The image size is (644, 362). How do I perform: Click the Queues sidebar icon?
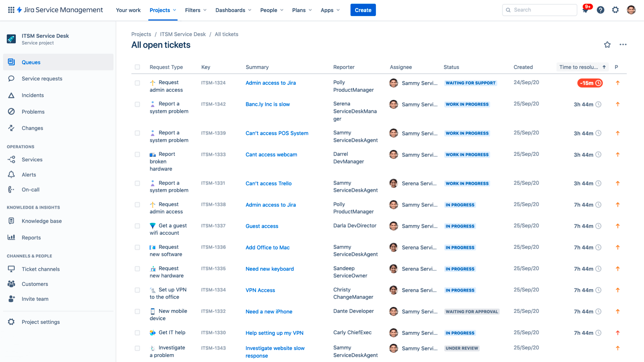(11, 62)
